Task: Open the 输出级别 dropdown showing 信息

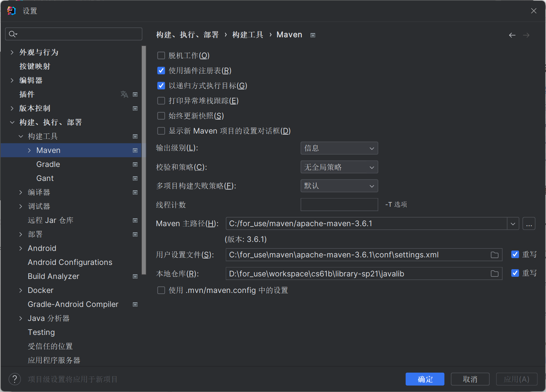Action: point(339,148)
